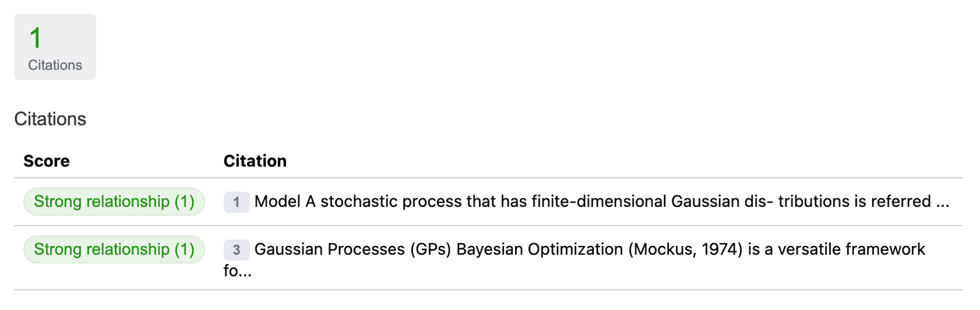Click the Citations section heading

click(x=50, y=119)
